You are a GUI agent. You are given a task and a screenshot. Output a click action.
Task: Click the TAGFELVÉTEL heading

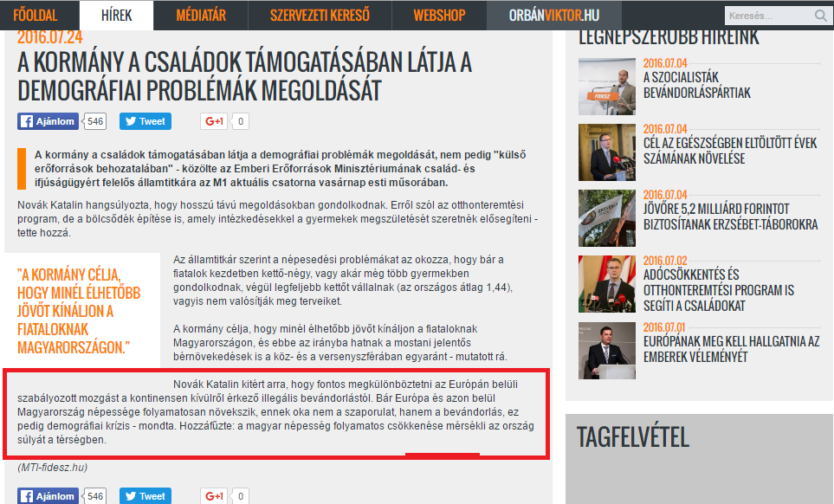pyautogui.click(x=633, y=437)
